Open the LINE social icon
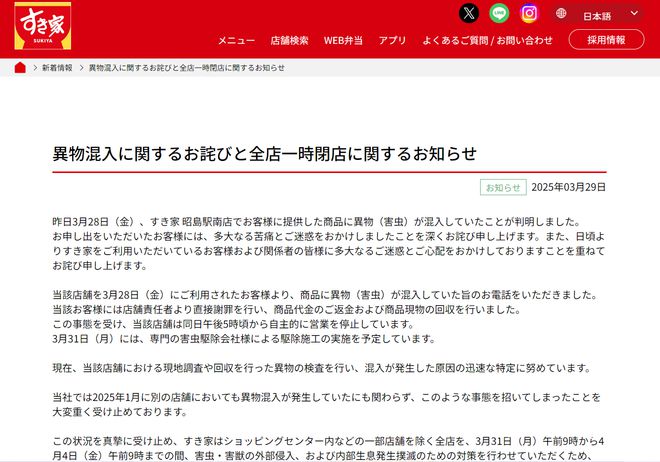Image resolution: width=660 pixels, height=462 pixels. pyautogui.click(x=499, y=13)
